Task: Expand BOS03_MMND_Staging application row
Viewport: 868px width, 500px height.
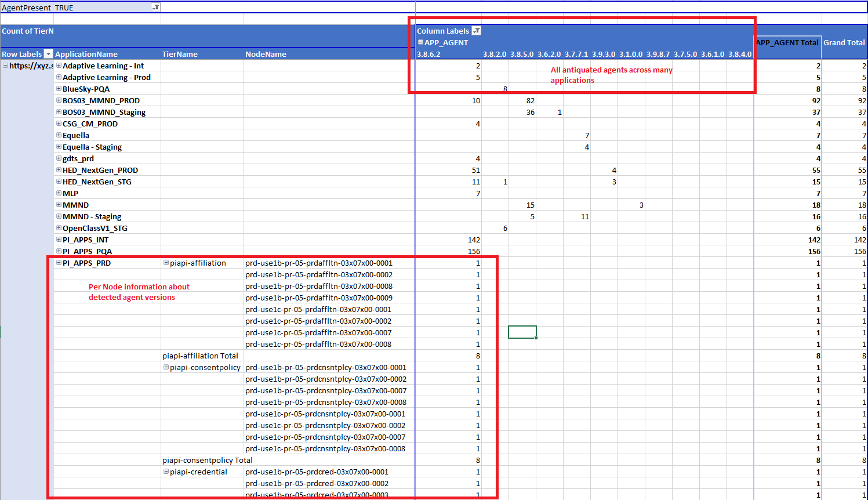Action: click(59, 112)
